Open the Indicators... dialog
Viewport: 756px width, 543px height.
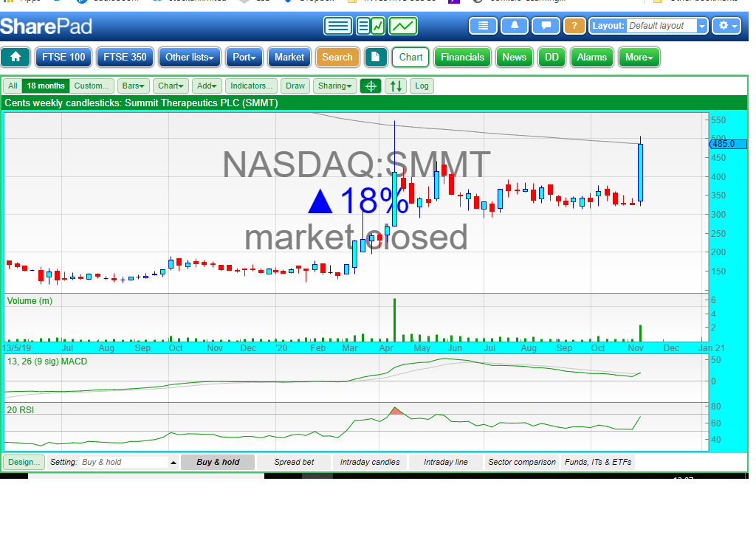(x=251, y=86)
